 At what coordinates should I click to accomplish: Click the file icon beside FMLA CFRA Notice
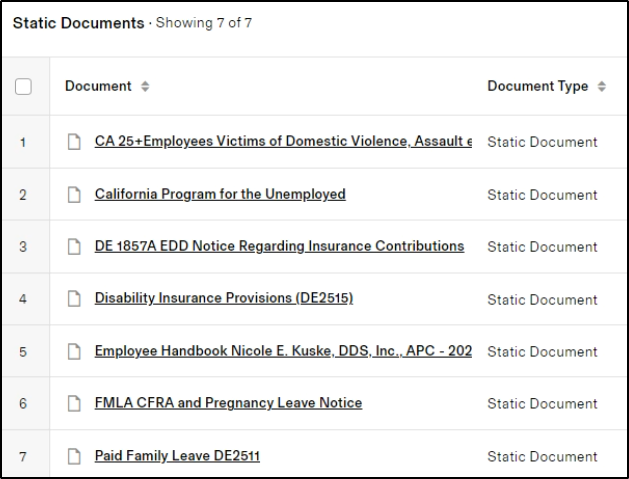pyautogui.click(x=73, y=403)
